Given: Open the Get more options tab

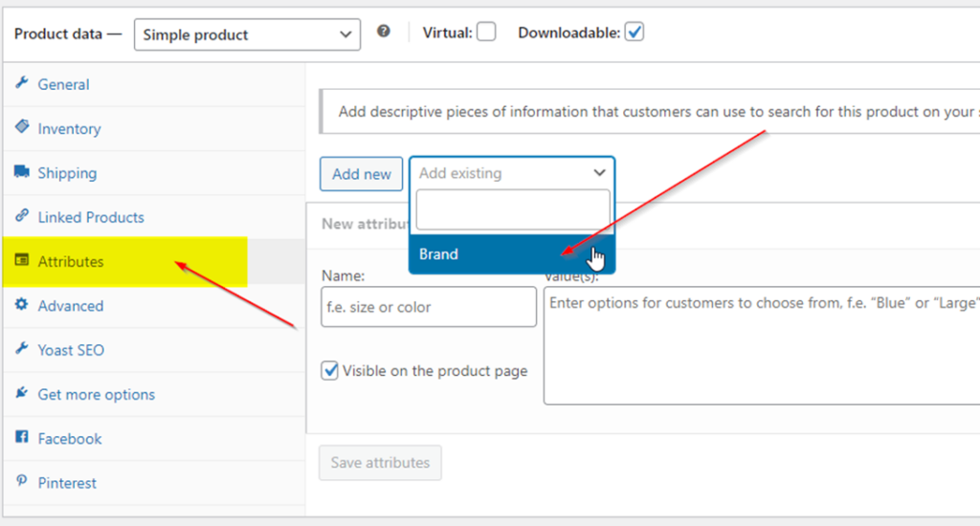Looking at the screenshot, I should (154, 395).
